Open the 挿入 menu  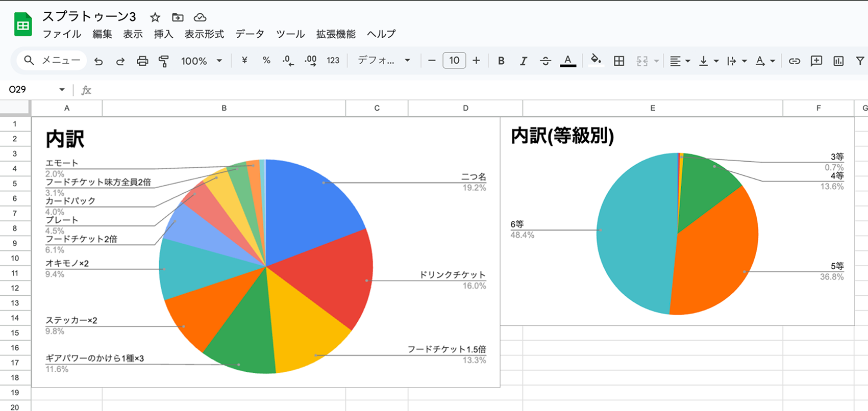click(x=163, y=34)
